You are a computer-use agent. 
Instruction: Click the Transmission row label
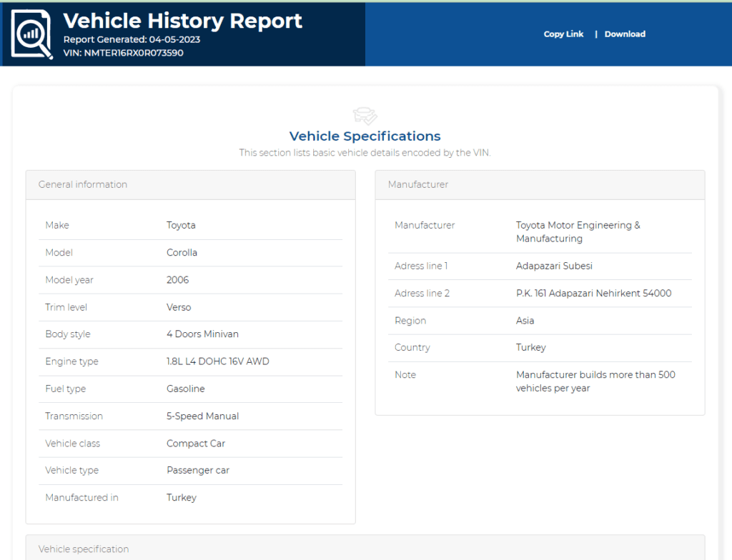point(74,416)
